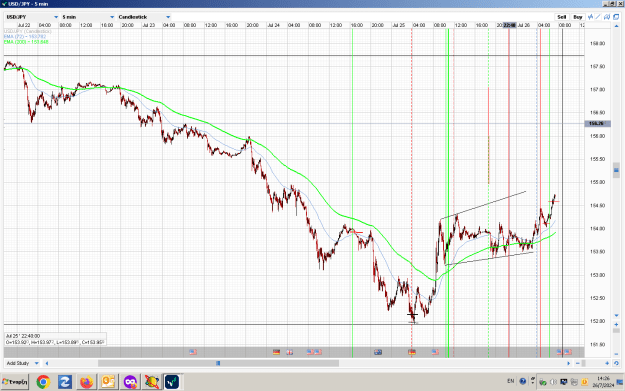Click the taskbar clock showing 14:26

[x=603, y=382]
